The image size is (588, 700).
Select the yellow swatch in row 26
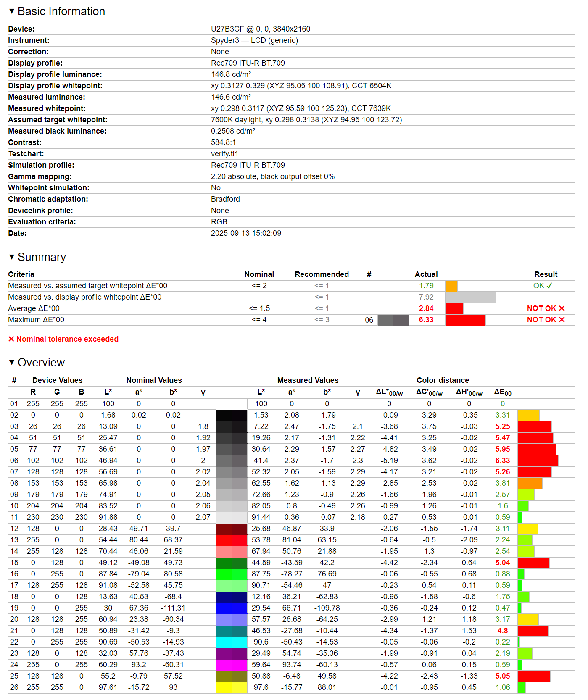[x=232, y=687]
